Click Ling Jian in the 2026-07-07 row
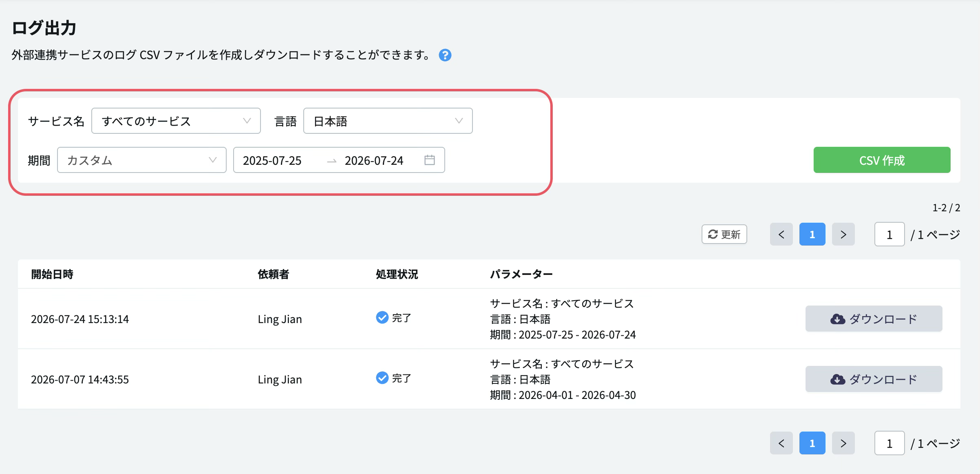Viewport: 980px width, 474px height. [x=280, y=379]
